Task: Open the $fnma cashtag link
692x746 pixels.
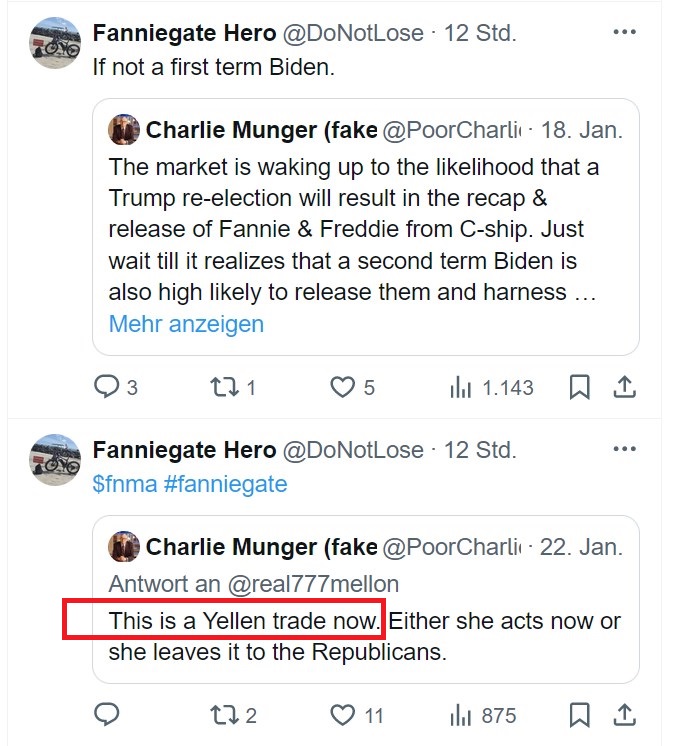Action: (x=123, y=484)
